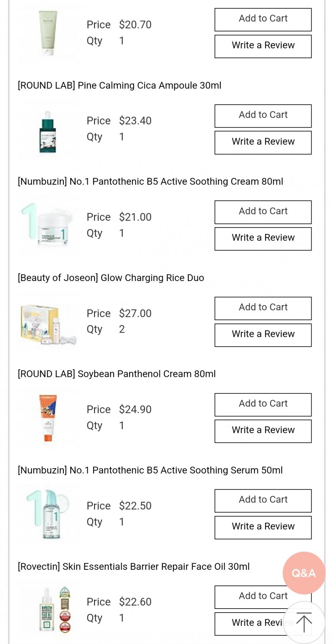333x644 pixels.
Task: Add Soybean Panthenol Cream to cart
Action: (x=263, y=404)
